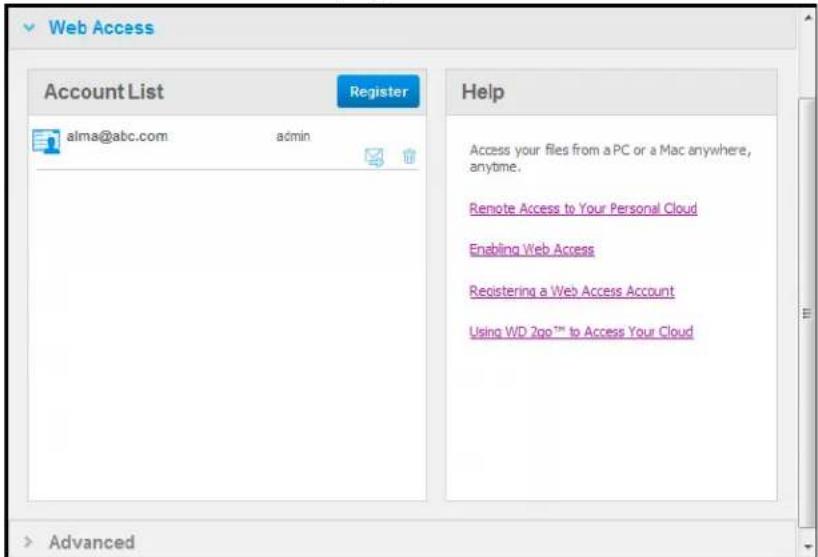Screen dimensions: 818x557
Task: Click the scrollbar down arrow
Action: (808, 546)
